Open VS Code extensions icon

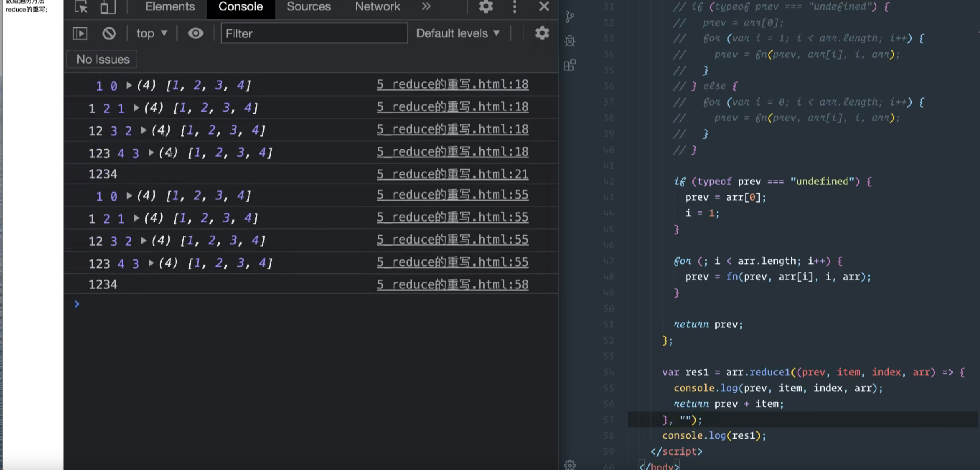(570, 65)
